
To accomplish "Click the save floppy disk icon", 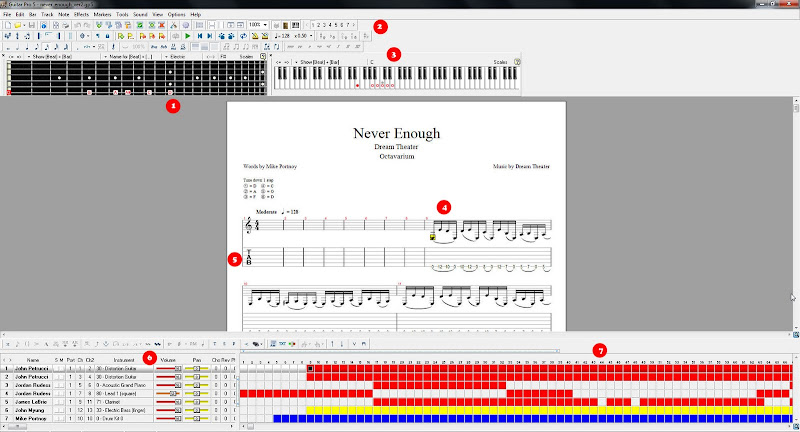I will click(x=32, y=24).
